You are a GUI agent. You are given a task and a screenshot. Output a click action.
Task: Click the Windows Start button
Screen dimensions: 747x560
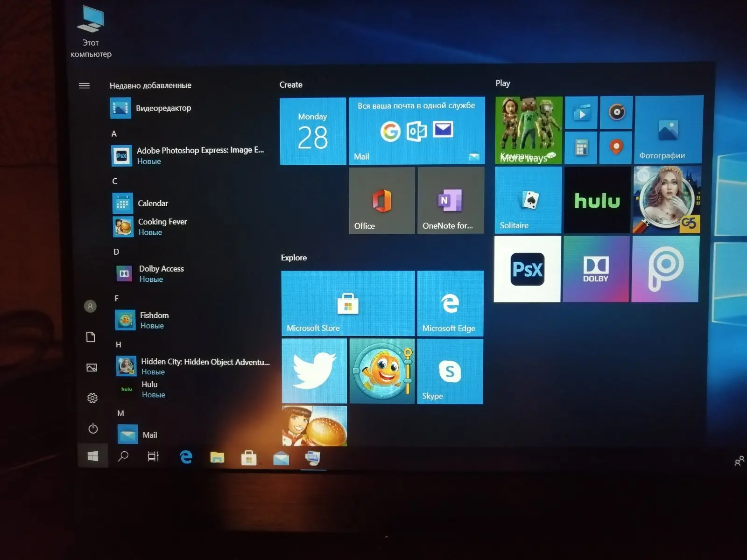[x=93, y=456]
